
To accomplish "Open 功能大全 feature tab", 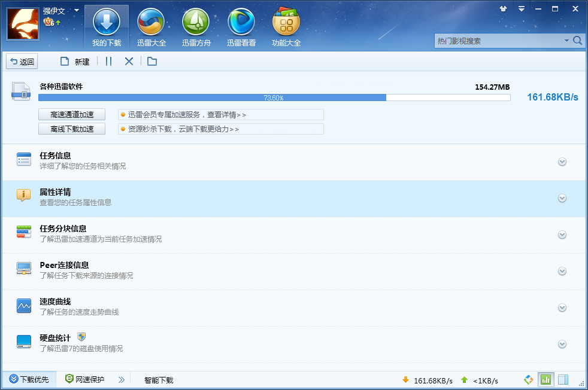I will click(x=286, y=28).
